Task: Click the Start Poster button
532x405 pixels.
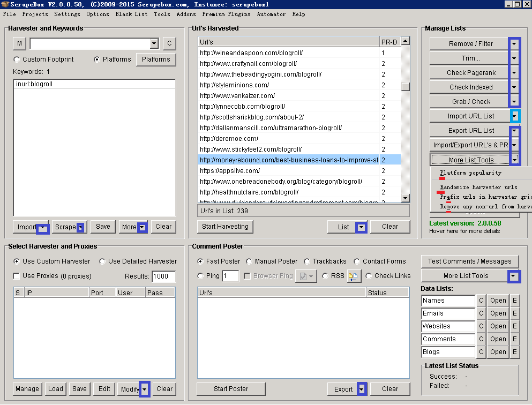Action: pyautogui.click(x=231, y=389)
